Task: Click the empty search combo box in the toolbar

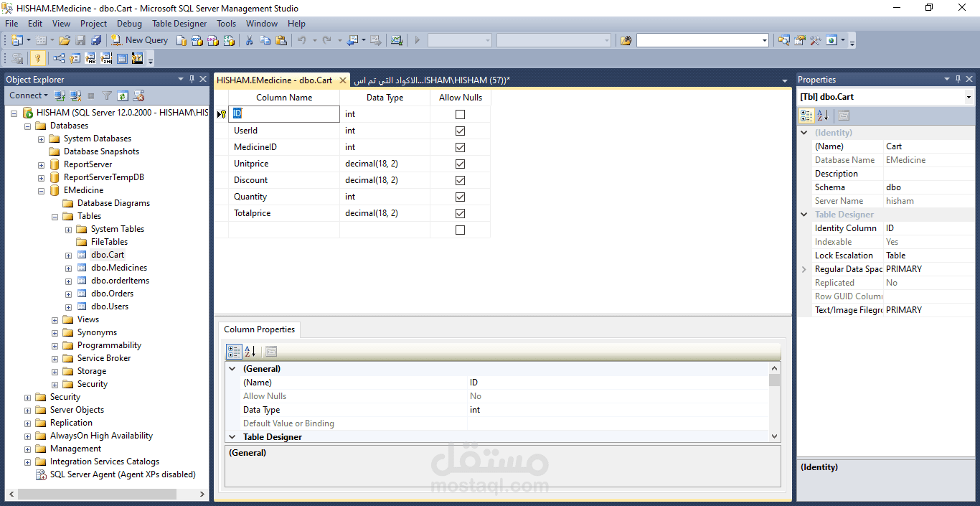Action: coord(702,40)
